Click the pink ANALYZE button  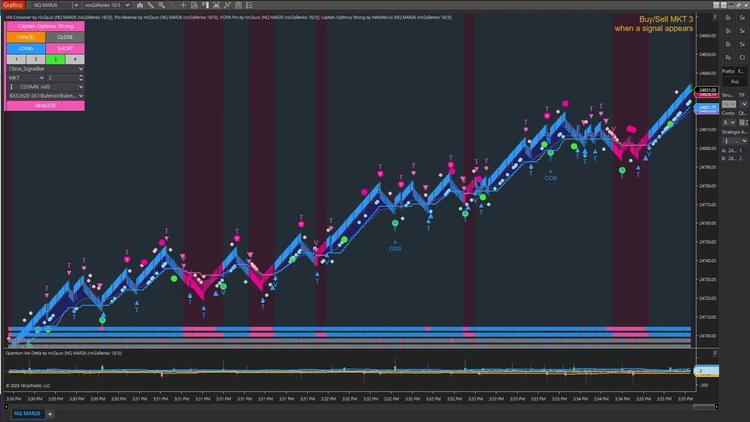[45, 106]
